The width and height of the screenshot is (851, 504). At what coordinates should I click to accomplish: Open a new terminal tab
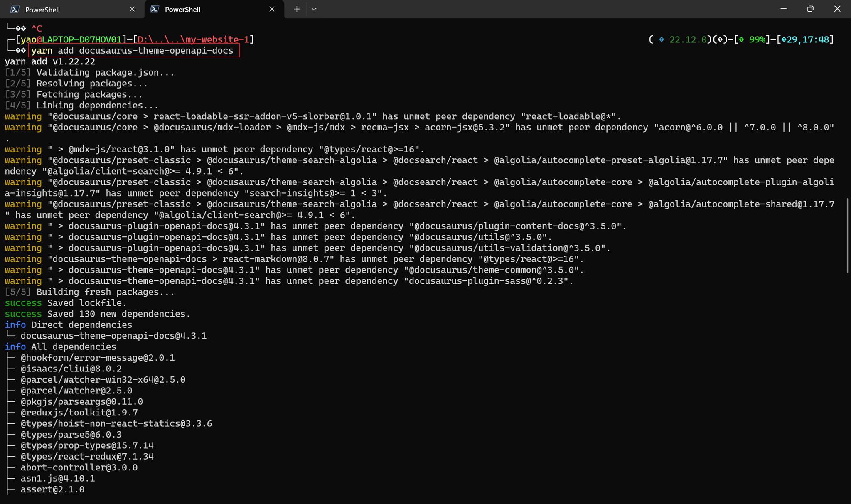click(x=297, y=9)
